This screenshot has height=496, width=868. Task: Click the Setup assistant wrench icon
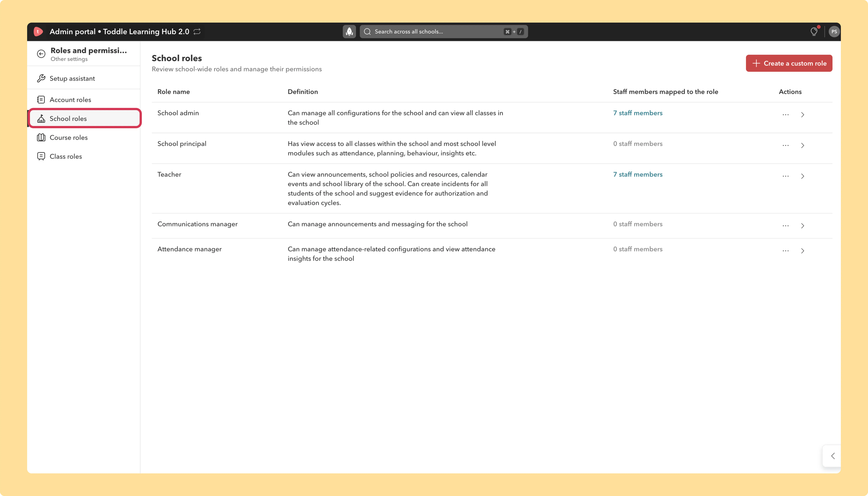coord(41,78)
